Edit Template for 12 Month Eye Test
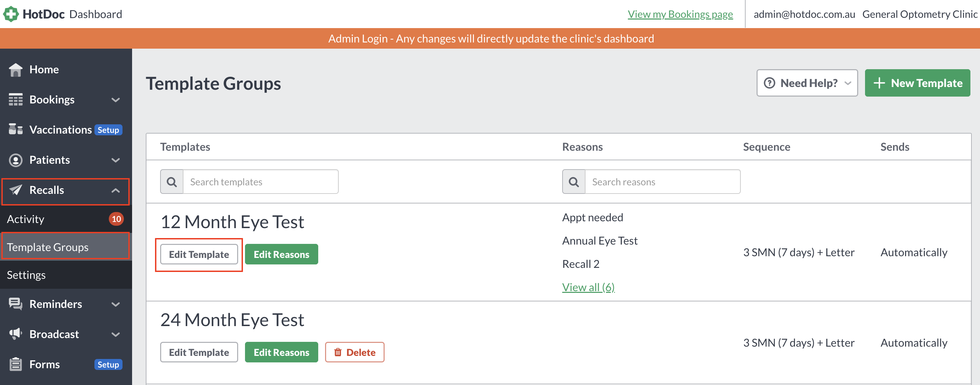Screen dimensions: 980x385 tap(199, 254)
